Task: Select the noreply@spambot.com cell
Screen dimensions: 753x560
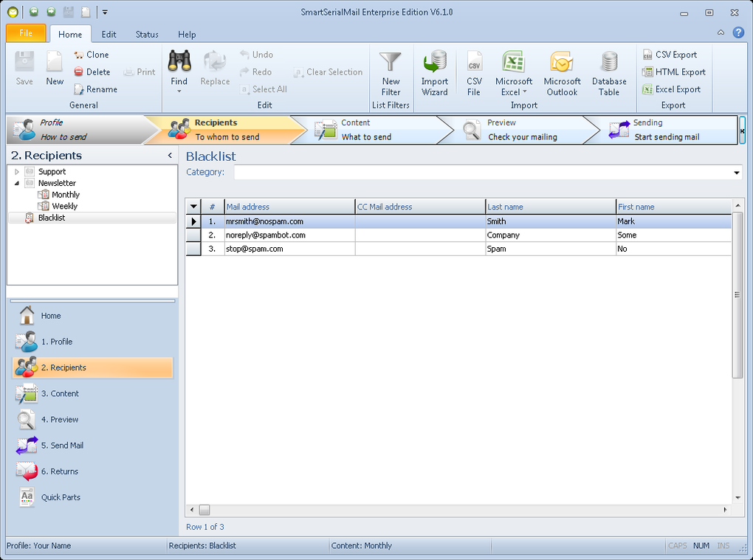Action: point(289,235)
